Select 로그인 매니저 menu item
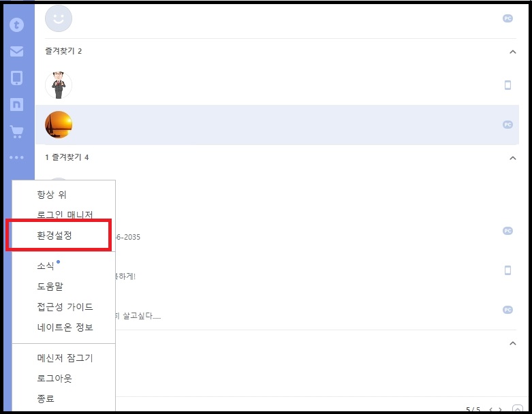Viewport: 532px width, 414px height. click(65, 215)
